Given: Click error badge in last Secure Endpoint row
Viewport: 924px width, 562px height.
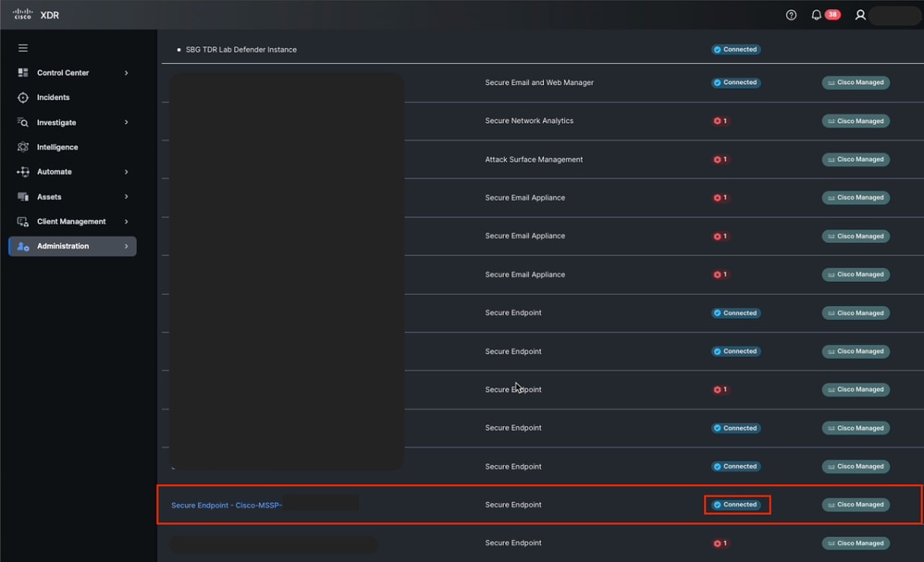Looking at the screenshot, I should 721,544.
